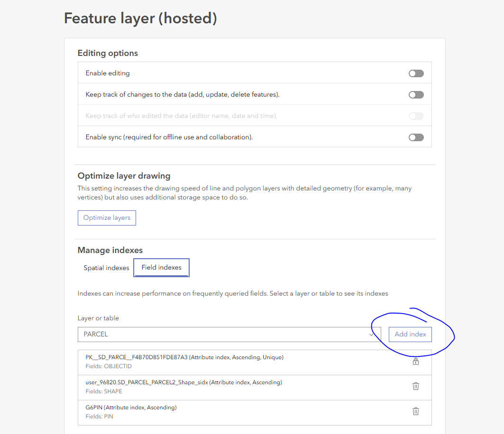Select the G6PIN index row
Image resolution: width=504 pixels, height=434 pixels.
point(213,411)
